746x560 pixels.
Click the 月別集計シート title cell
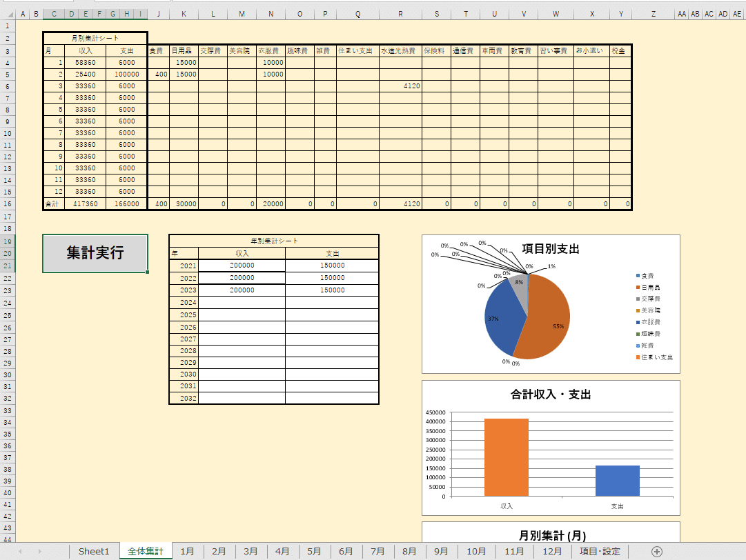pyautogui.click(x=95, y=38)
